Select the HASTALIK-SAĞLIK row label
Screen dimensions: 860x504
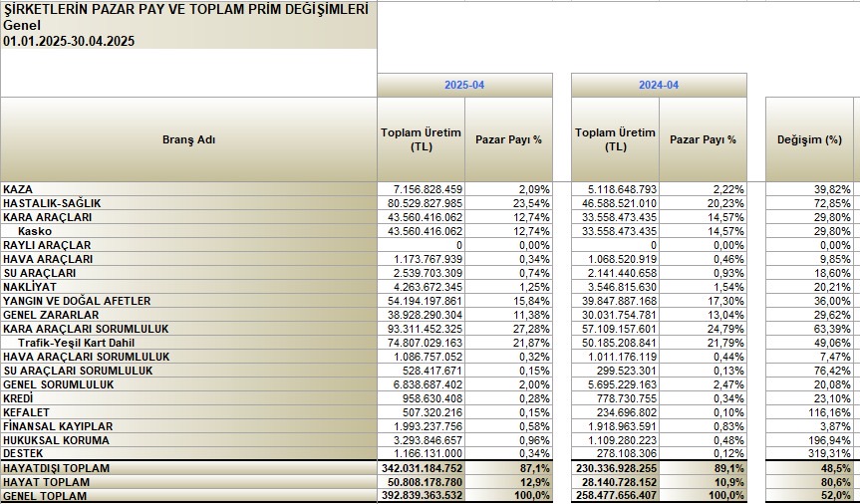pos(52,203)
